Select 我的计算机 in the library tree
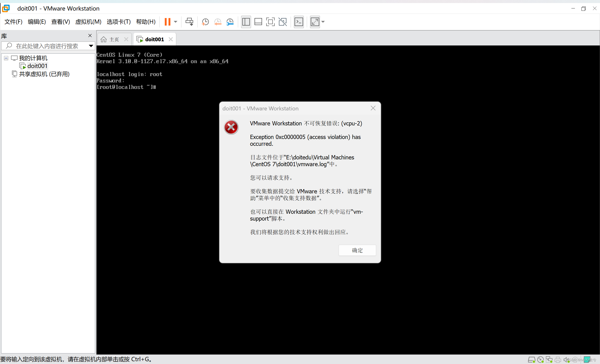This screenshot has width=600, height=364. coord(33,58)
